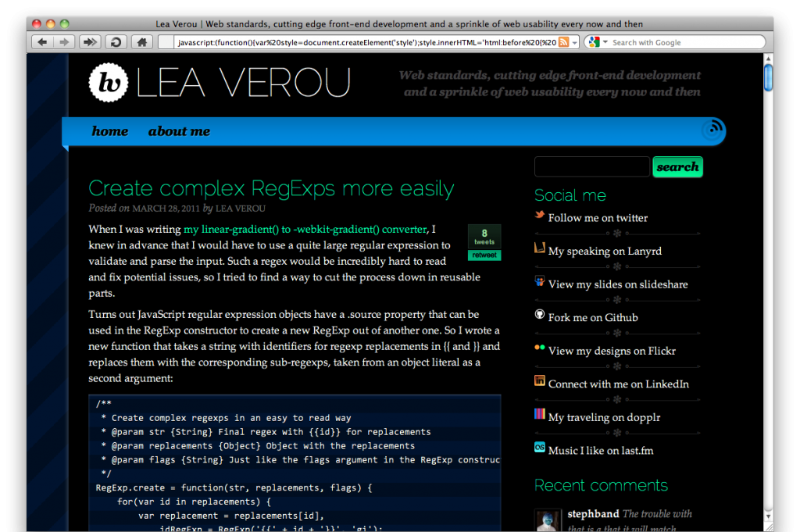View designs via the Flickr icon
Screen dimensions: 800x532
pos(539,348)
